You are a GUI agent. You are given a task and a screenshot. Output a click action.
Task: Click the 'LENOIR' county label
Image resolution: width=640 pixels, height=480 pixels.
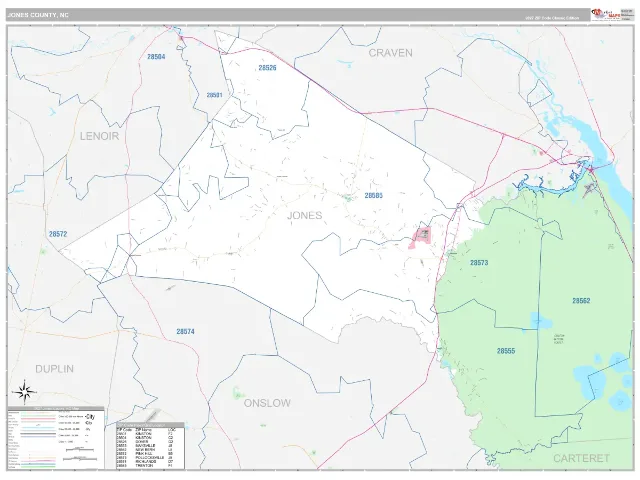[x=99, y=136]
